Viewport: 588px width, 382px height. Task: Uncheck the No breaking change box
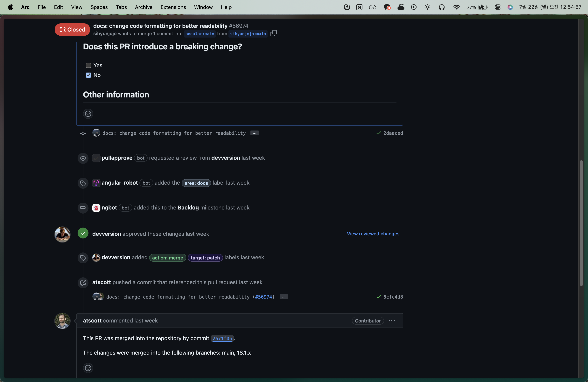click(x=88, y=75)
